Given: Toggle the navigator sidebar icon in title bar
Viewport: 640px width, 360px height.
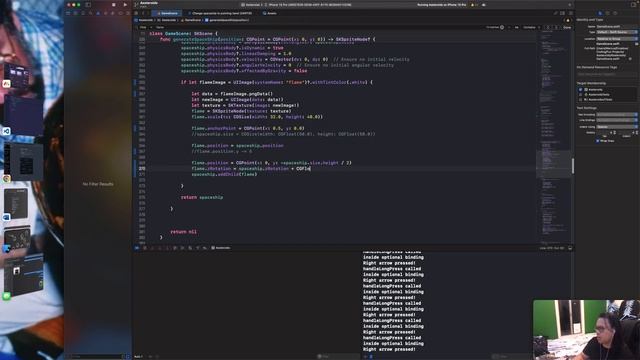Looking at the screenshot, I should [88, 5].
